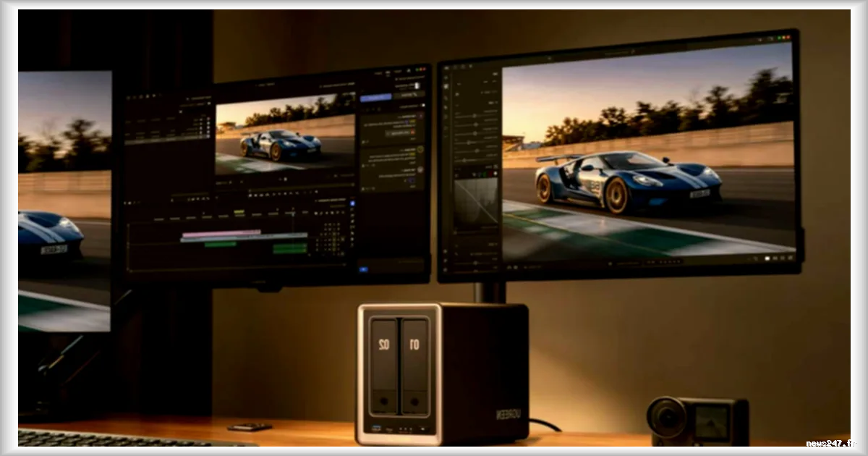
Task: Click the top tool icon in right monitor's left strip
Action: (446, 77)
